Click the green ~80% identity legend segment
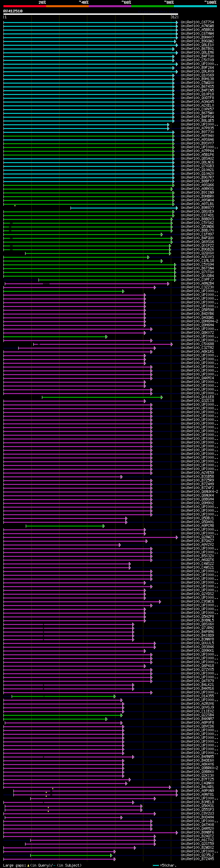Screen dimensions: 220x868 [153, 6]
